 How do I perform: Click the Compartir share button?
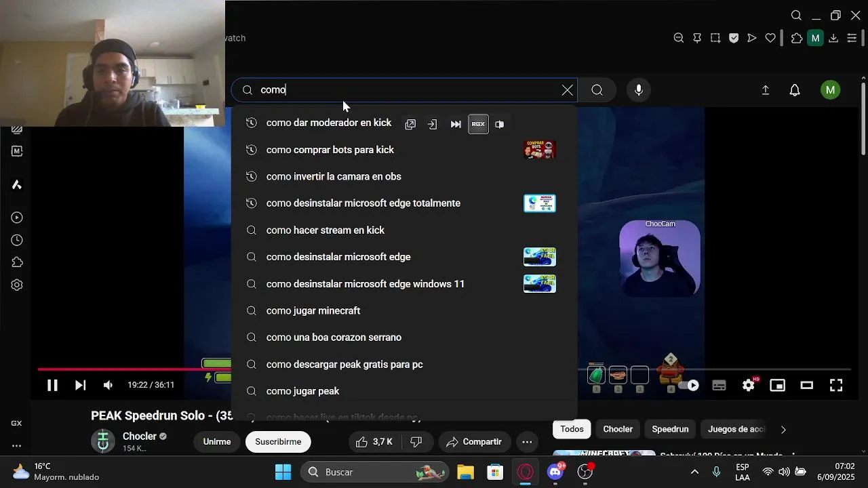click(x=474, y=442)
